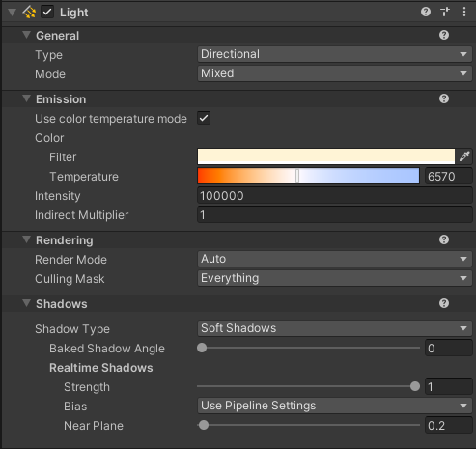Click the Intensity input field
This screenshot has height=449, width=476.
coord(335,196)
